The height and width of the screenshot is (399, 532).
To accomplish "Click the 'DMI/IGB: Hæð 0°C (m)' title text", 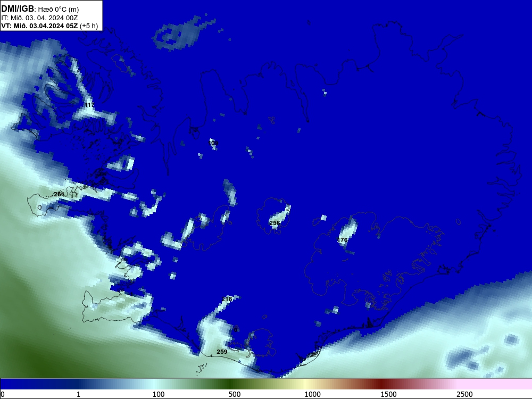I will pyautogui.click(x=40, y=9).
